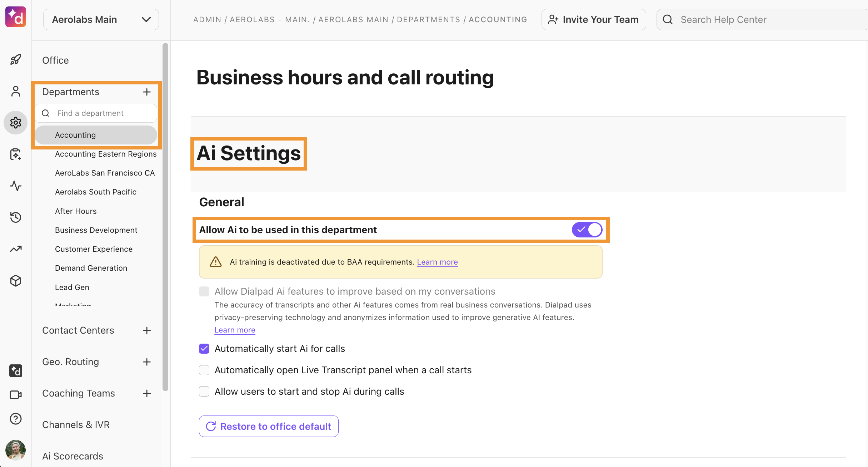The width and height of the screenshot is (868, 467).
Task: Open Ai Scorecards section
Action: (73, 456)
